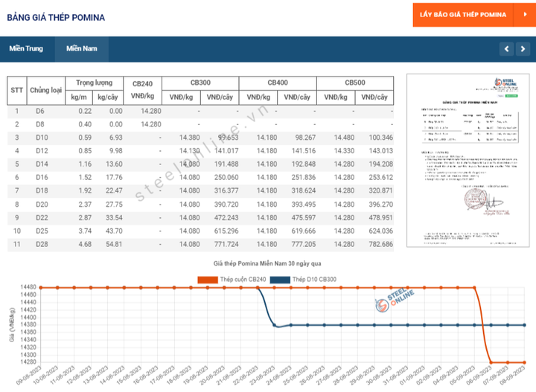The image size is (536, 392).
Task: Click the 782.686 value in D28 row
Action: (x=381, y=245)
